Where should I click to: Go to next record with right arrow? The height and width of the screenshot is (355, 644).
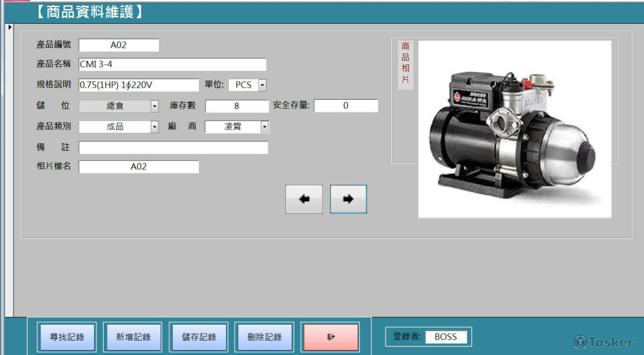tap(348, 199)
